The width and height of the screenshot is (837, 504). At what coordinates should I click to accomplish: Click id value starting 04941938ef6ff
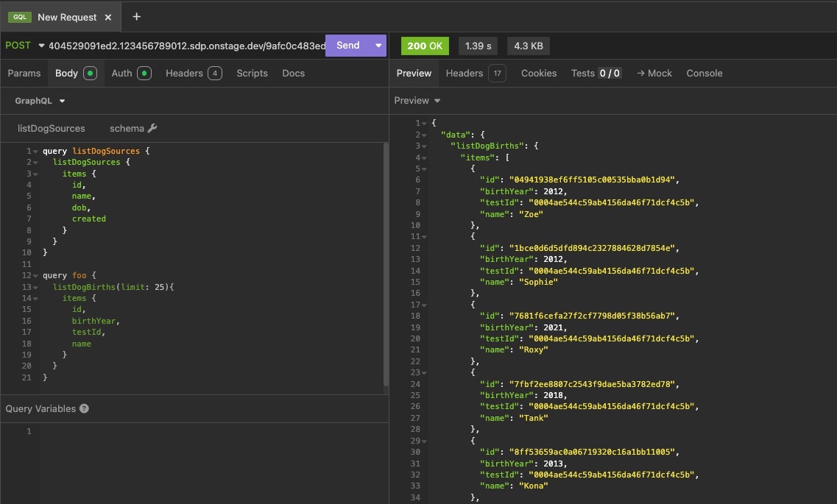coord(592,180)
